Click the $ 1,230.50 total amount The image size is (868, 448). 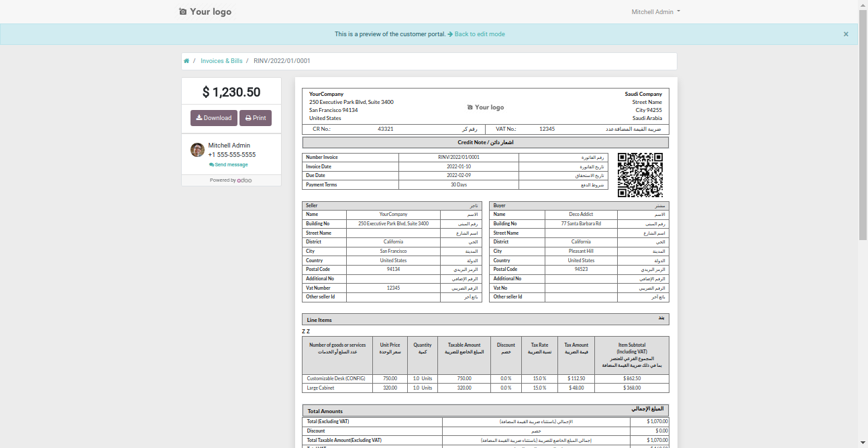tap(231, 93)
